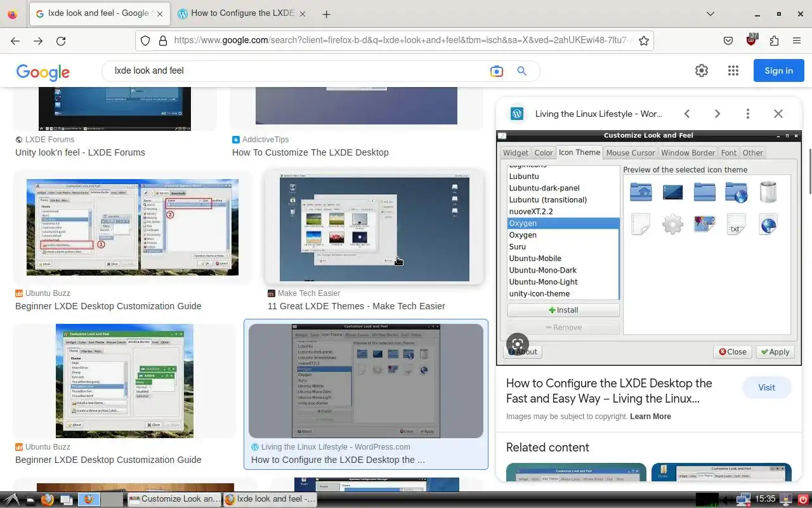The image size is (812, 508).
Task: Sign in to Google
Action: pos(778,70)
